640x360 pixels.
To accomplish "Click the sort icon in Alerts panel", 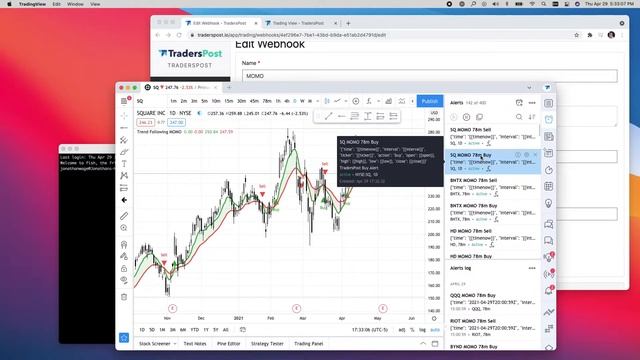I will (x=532, y=117).
